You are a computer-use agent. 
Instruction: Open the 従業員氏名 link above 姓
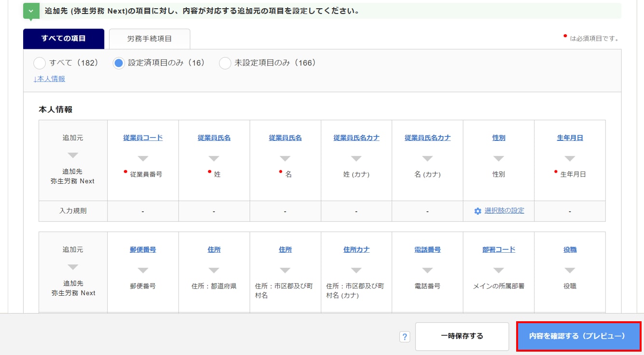pos(214,138)
